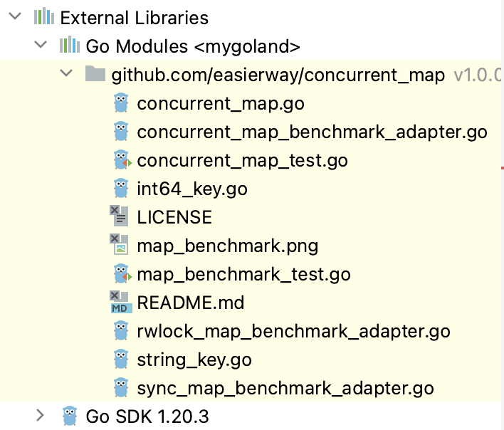Click gopher icon beside sync_map_benchmark_adapter.go

(x=121, y=387)
